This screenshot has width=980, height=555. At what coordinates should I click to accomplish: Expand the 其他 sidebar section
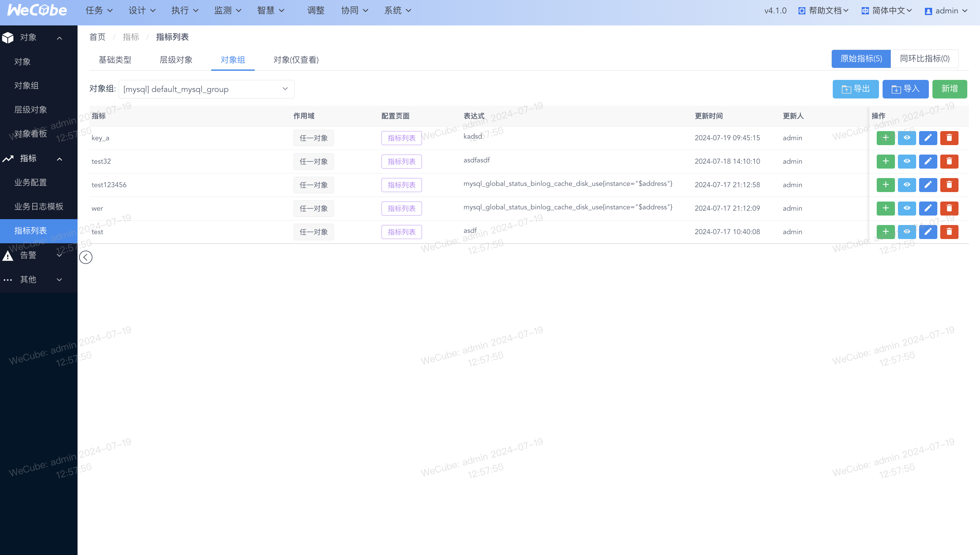tap(59, 280)
